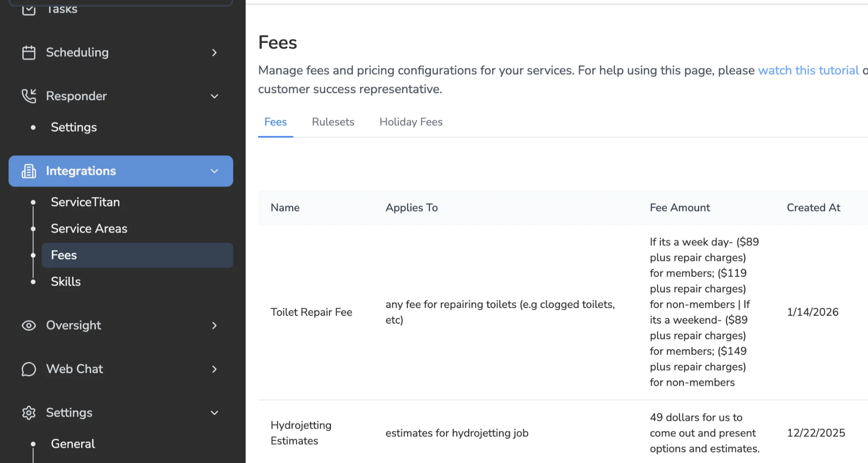Image resolution: width=868 pixels, height=463 pixels.
Task: Click the Oversight eye icon
Action: 29,325
